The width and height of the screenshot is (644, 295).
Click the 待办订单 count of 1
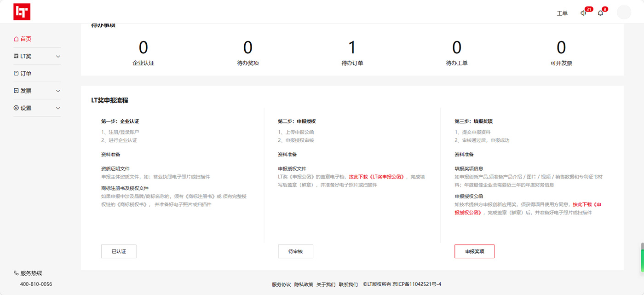coord(352,47)
